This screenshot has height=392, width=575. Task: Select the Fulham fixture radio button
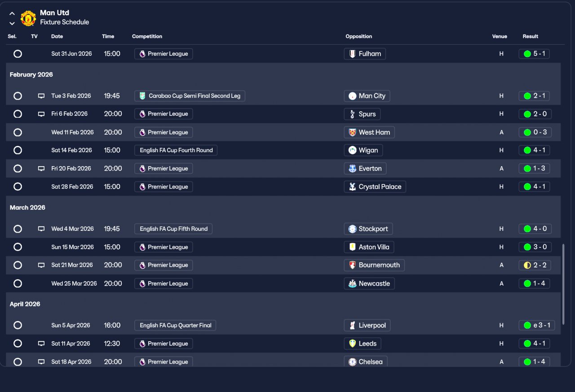tap(18, 54)
